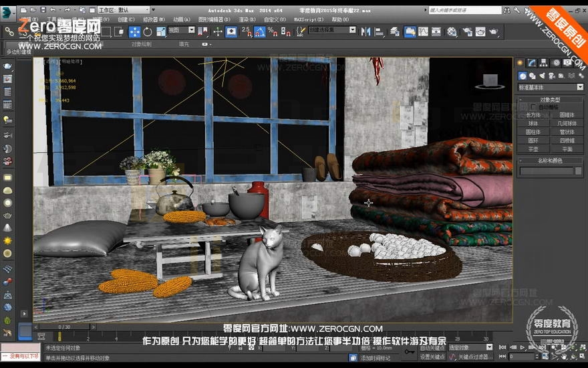Switch to the Hierarchy panel tab
Screen dimensions: 588x368
coord(543,63)
